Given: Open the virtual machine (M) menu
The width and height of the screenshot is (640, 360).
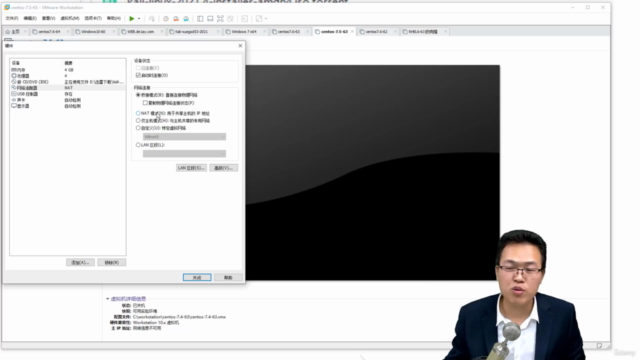Looking at the screenshot, I should click(70, 18).
